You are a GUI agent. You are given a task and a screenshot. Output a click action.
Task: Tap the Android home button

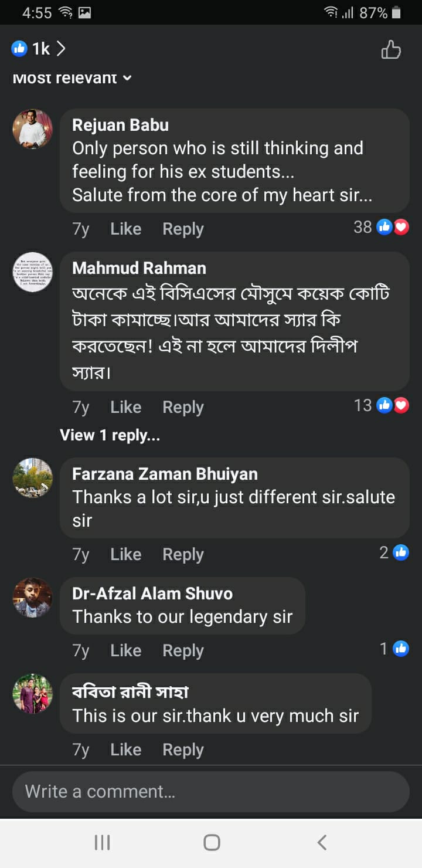tap(212, 843)
